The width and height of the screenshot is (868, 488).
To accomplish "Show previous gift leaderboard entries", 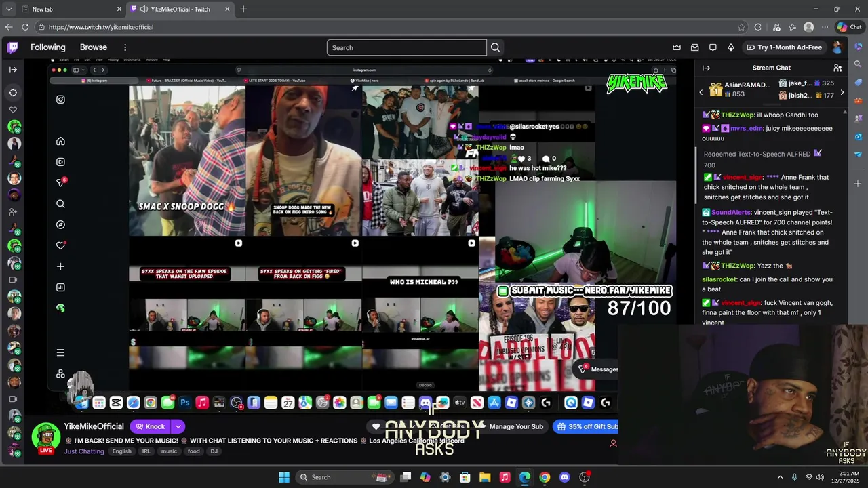I will pos(701,92).
